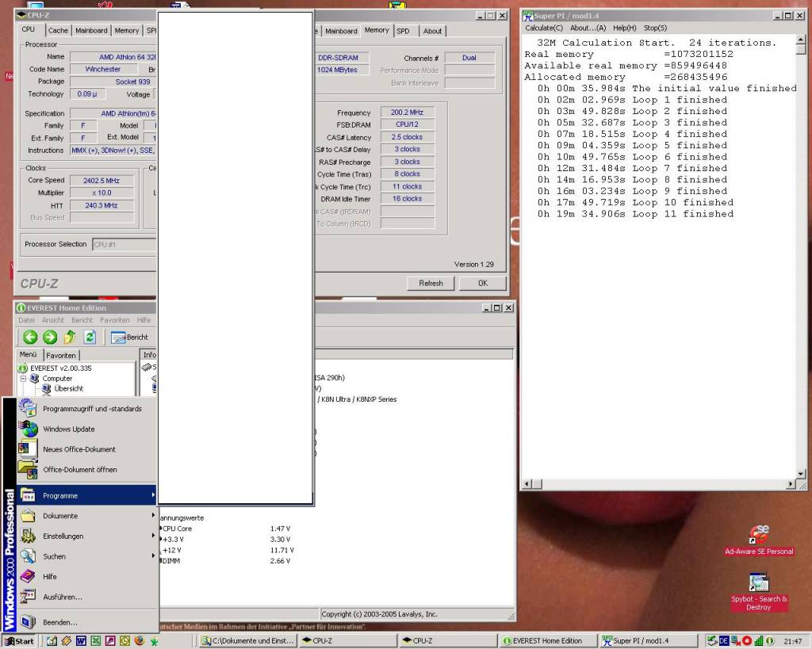
Task: Expand the Einstellungen submenu in Start menu
Action: pyautogui.click(x=86, y=536)
